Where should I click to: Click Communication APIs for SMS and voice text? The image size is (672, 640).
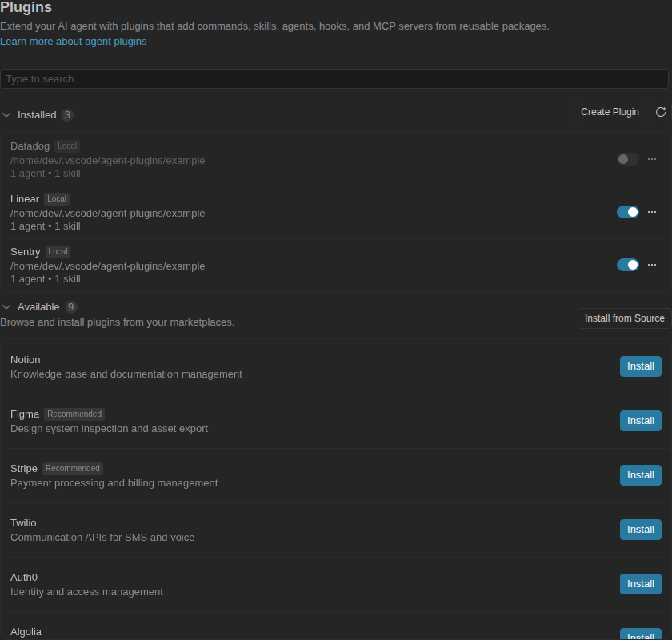click(102, 538)
